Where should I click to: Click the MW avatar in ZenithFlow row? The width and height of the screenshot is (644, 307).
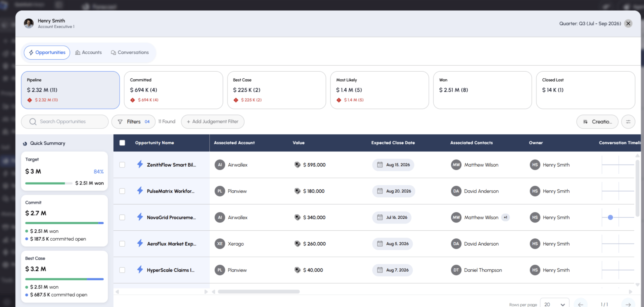pos(456,165)
